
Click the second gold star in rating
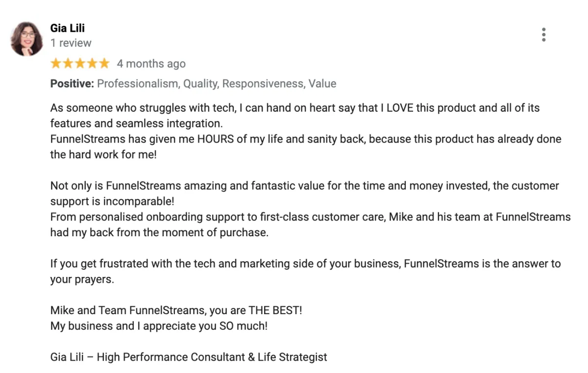click(x=68, y=63)
